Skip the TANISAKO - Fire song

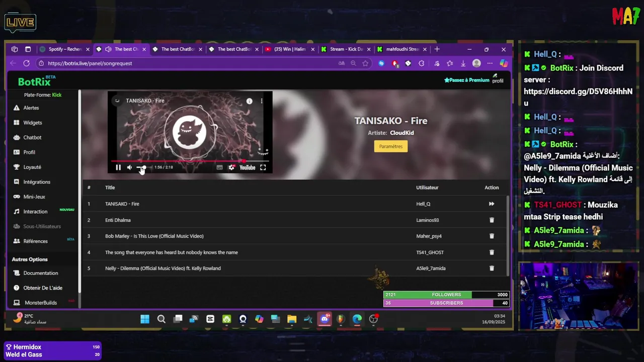492,204
